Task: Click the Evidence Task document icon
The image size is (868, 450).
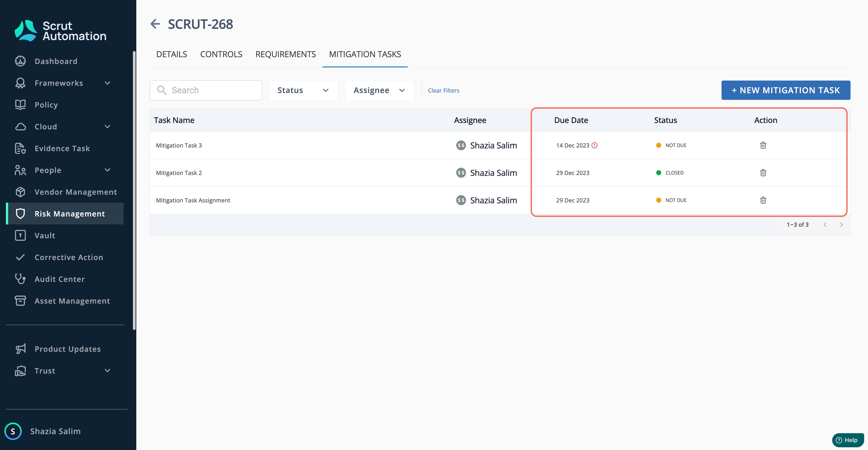Action: click(20, 148)
